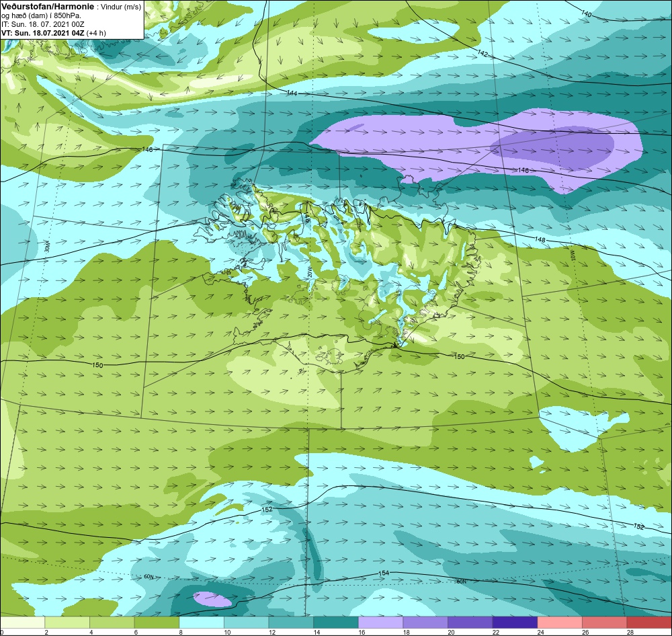Click the legend tick value '24'
Viewport: 672px width, 636px height.
click(x=541, y=632)
